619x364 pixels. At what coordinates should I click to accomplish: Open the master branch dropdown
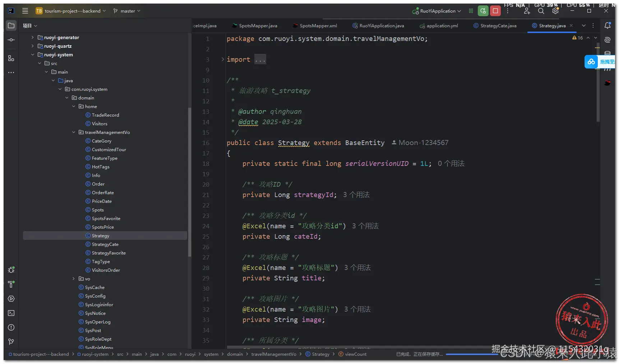(127, 11)
